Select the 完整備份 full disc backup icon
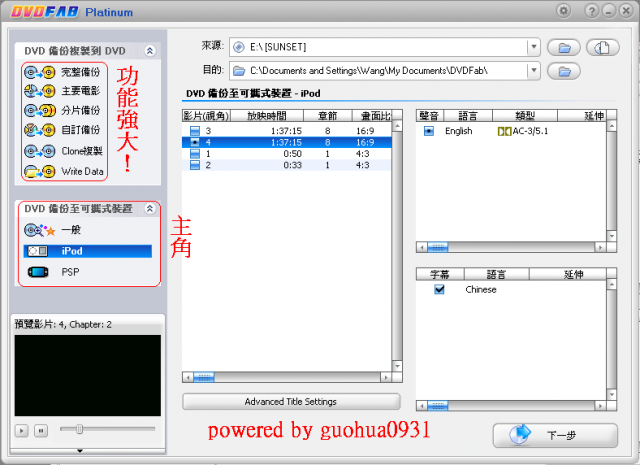 [40, 72]
